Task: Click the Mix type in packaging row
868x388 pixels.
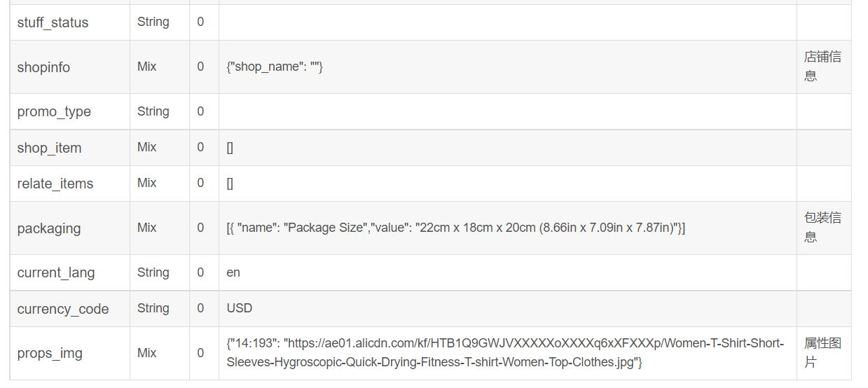Action: 147,228
